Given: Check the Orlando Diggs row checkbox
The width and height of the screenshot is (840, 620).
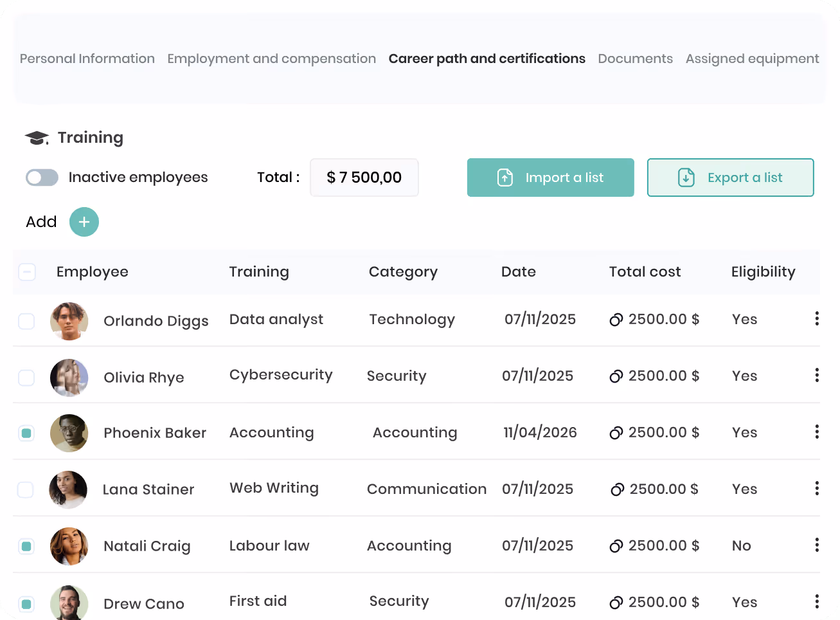Looking at the screenshot, I should [26, 321].
